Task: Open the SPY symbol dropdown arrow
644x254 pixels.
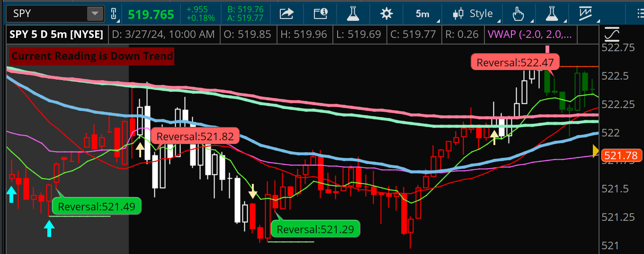Action: pos(96,14)
